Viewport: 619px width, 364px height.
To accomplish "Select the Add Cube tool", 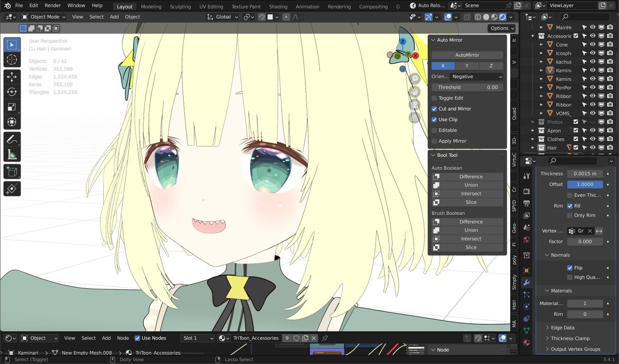I will [12, 171].
